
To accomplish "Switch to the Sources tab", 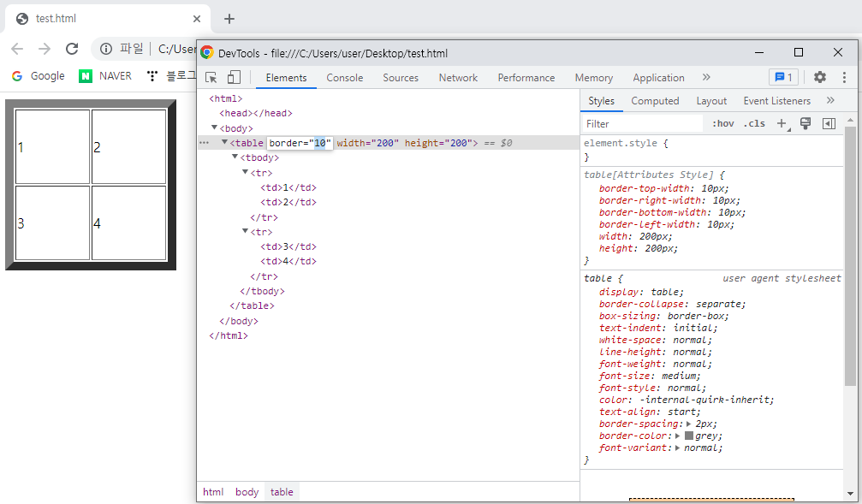I will (x=401, y=78).
